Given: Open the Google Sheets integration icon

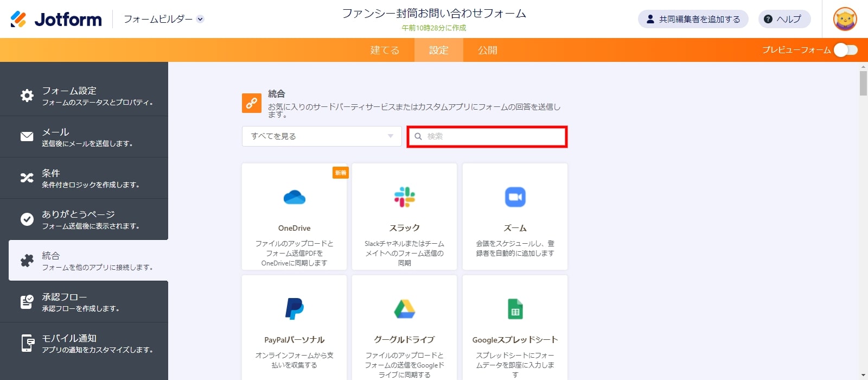Looking at the screenshot, I should pos(515,309).
